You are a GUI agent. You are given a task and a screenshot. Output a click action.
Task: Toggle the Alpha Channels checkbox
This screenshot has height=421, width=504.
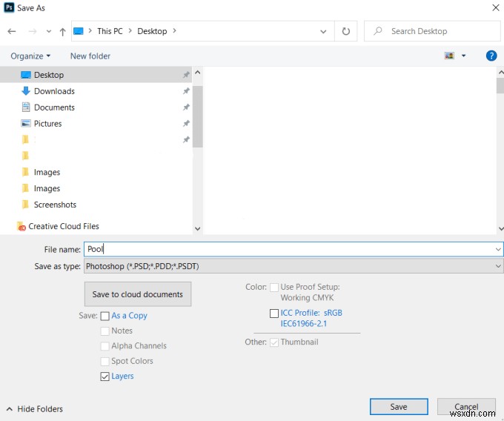click(x=105, y=346)
